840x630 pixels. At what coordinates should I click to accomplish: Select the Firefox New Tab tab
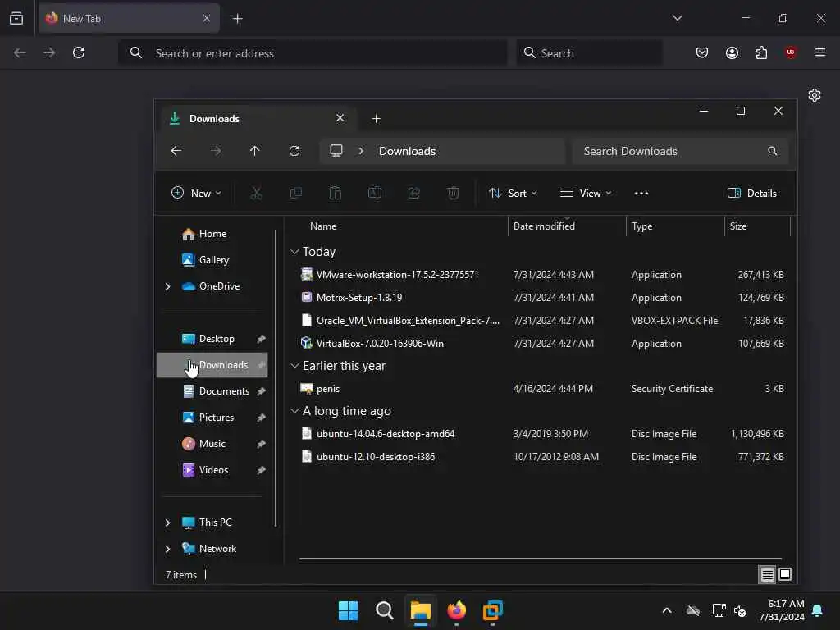point(129,19)
